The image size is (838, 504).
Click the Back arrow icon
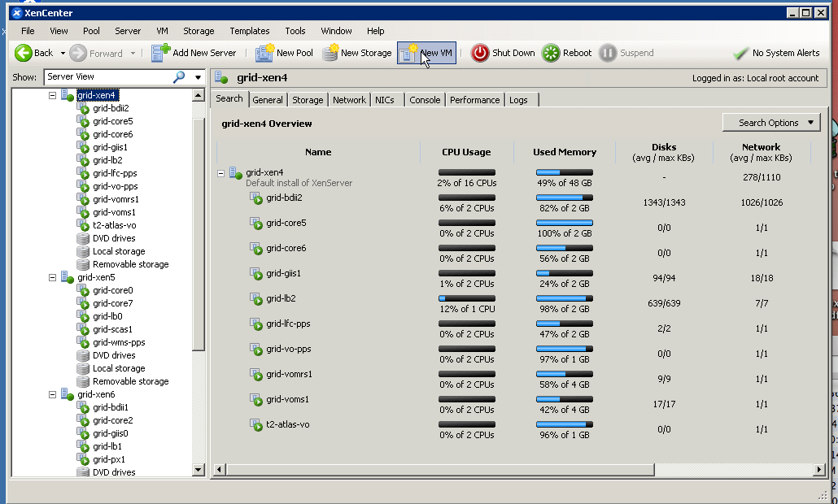tap(24, 53)
